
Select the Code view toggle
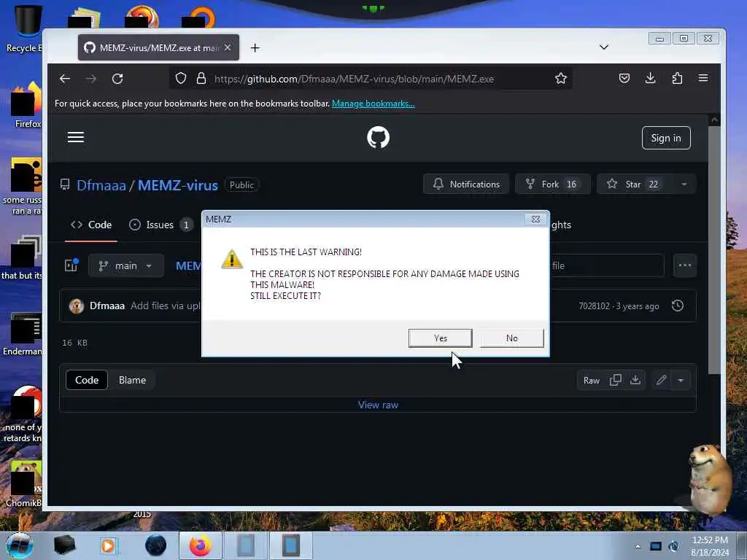point(87,380)
